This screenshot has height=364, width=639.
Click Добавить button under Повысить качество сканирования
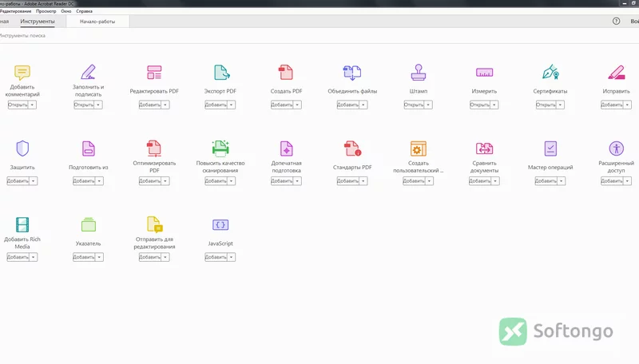[216, 181]
